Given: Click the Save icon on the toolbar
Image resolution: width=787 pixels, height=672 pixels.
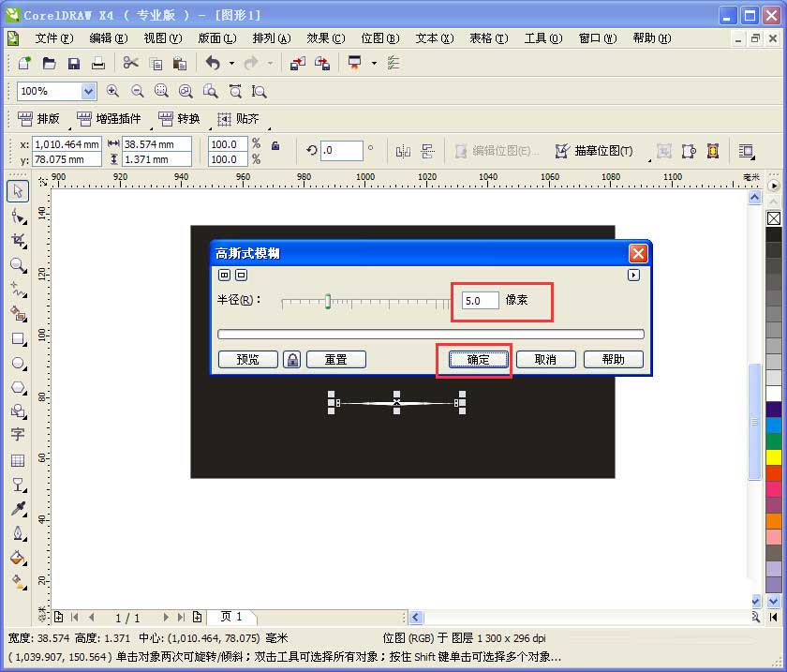Looking at the screenshot, I should pyautogui.click(x=73, y=63).
